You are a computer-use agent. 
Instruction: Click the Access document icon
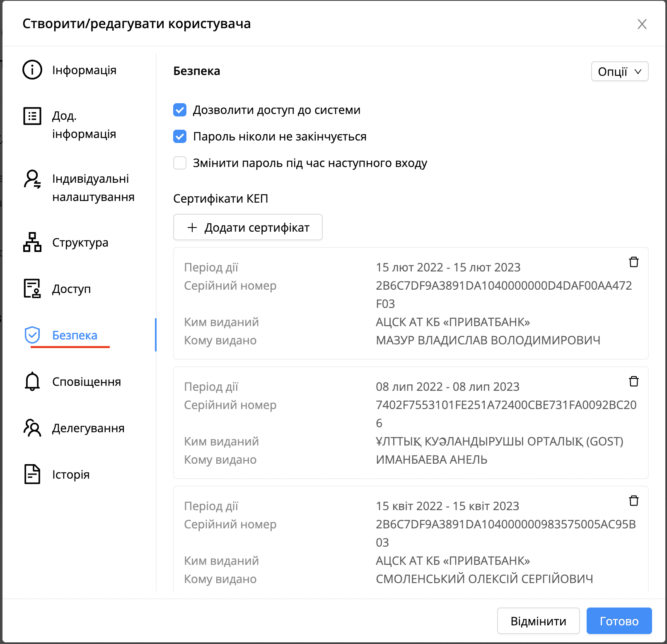(32, 288)
